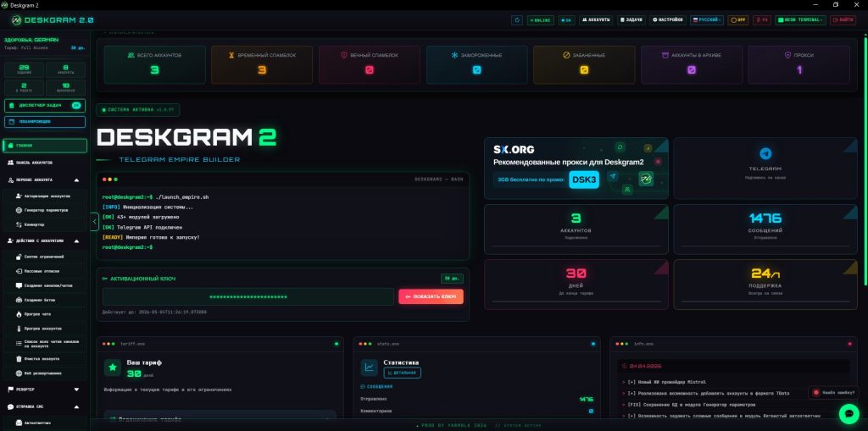Click the 24/7 Поддержка card
This screenshot has height=431, width=868.
click(x=765, y=285)
